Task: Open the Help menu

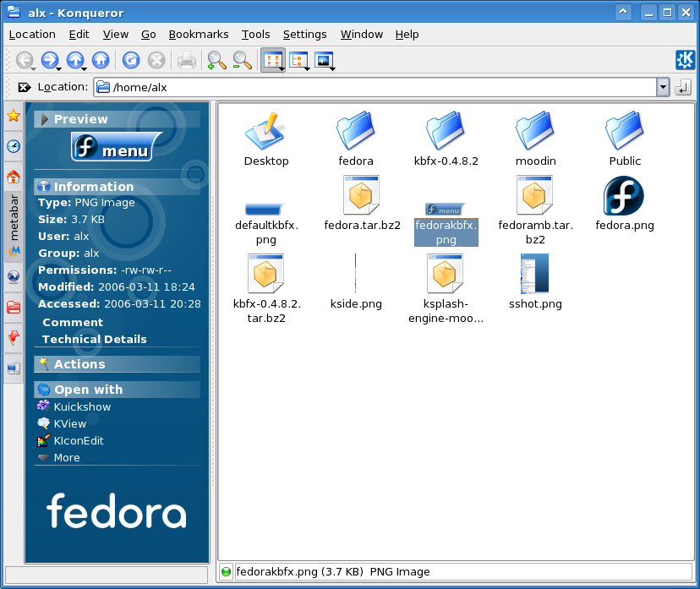Action: 407,35
